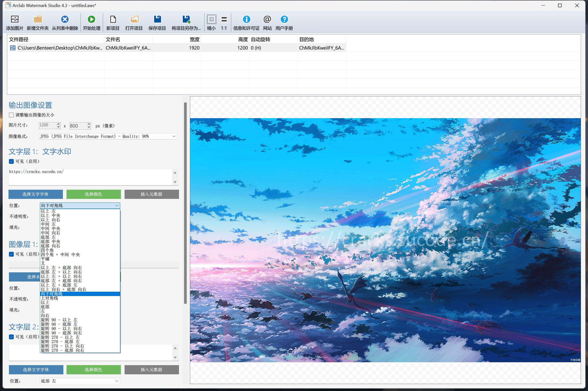Toggle visibility checkbox for 文字层 1

[x=11, y=161]
